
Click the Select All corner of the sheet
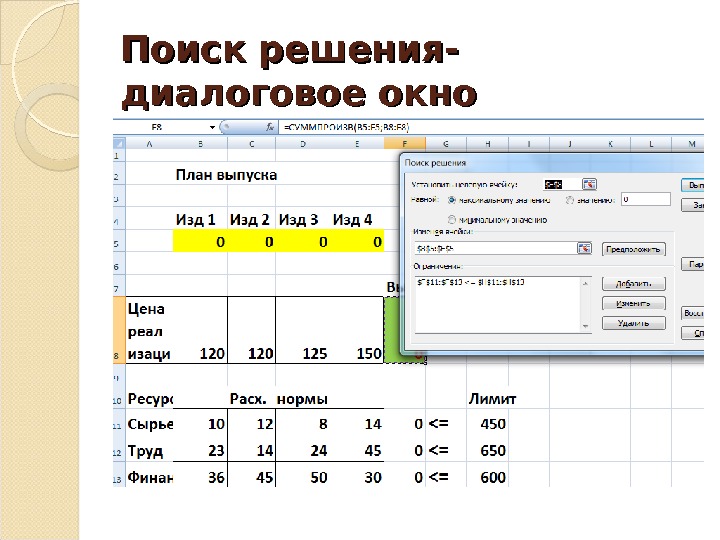119,144
